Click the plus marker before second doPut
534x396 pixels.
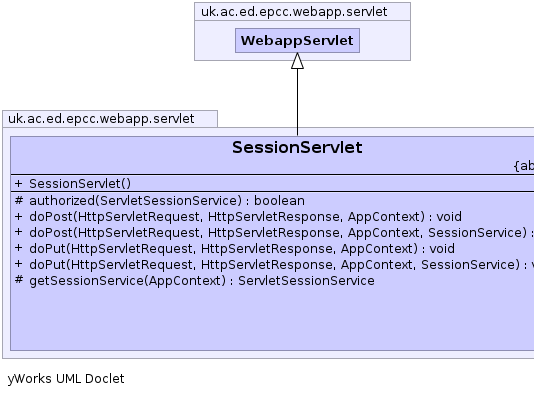(x=18, y=265)
